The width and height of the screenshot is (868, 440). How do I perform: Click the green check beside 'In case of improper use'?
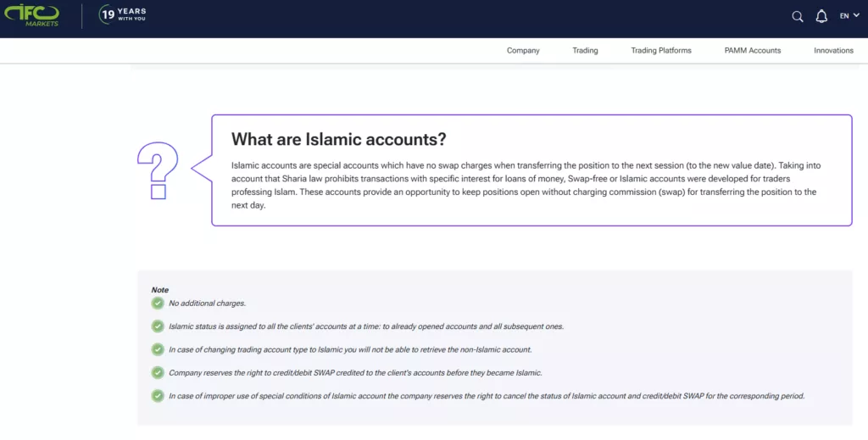pos(158,396)
